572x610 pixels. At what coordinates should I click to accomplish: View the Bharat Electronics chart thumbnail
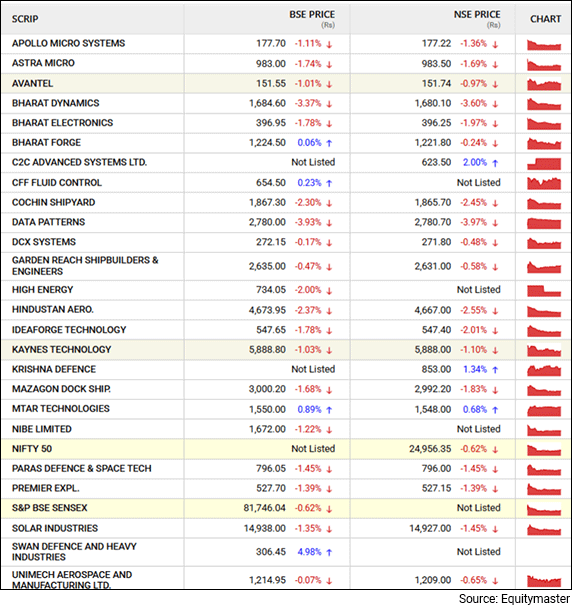click(x=544, y=124)
